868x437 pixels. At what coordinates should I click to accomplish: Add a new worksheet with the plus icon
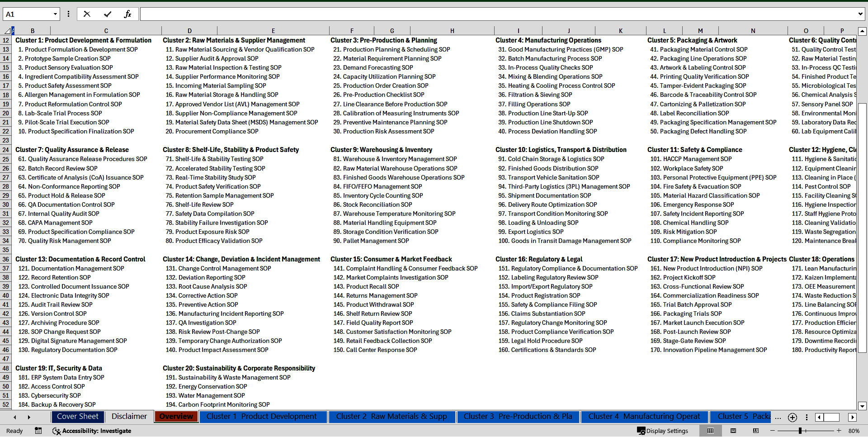pos(792,417)
